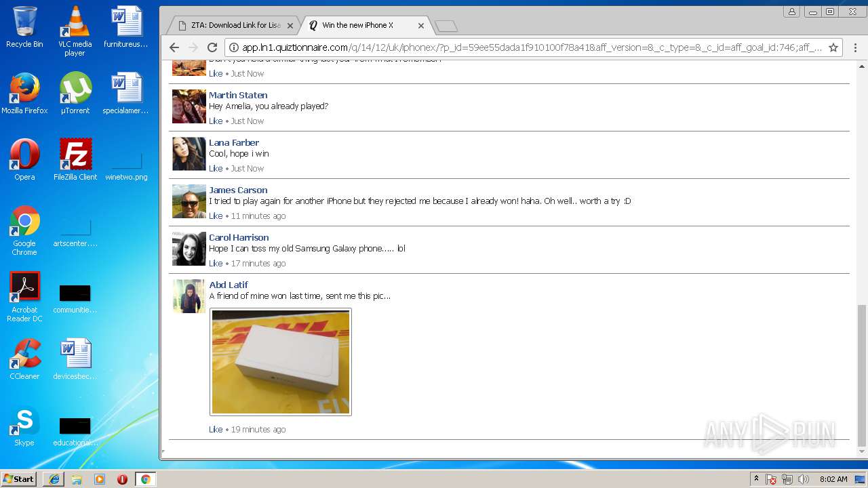Open the volume speaker tray icon
The height and width of the screenshot is (488, 868).
(x=804, y=479)
